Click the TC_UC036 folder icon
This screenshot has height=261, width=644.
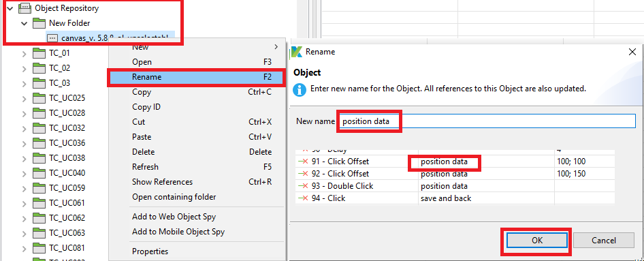click(39, 143)
